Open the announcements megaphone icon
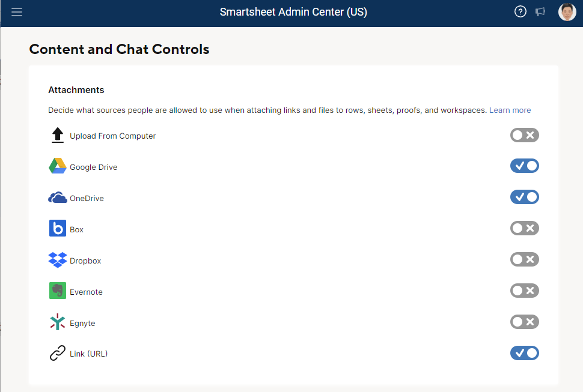Screen dimensions: 583x392 click(540, 12)
